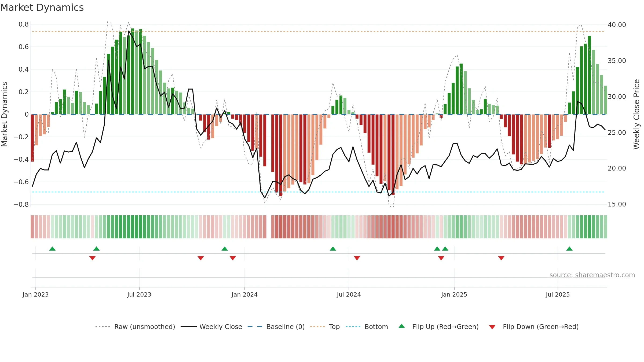Click the Weekly Close Price axis title
Screen dimensions: 644x362
636,114
